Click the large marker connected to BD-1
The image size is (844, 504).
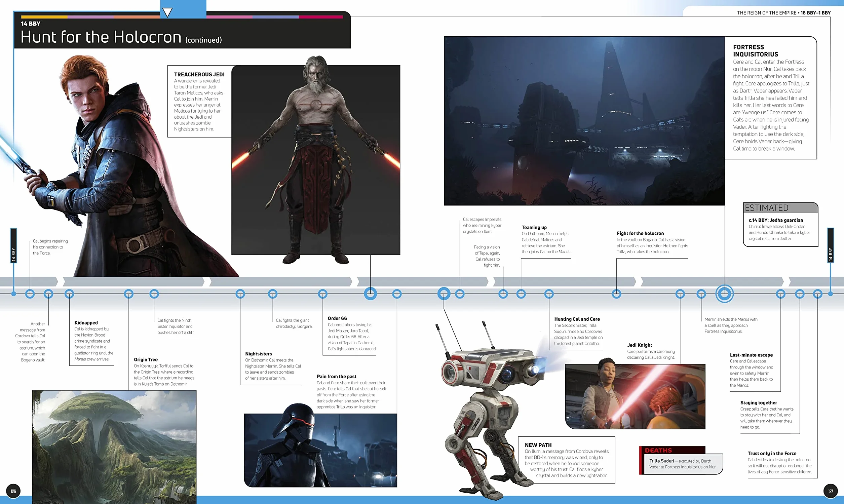444,294
